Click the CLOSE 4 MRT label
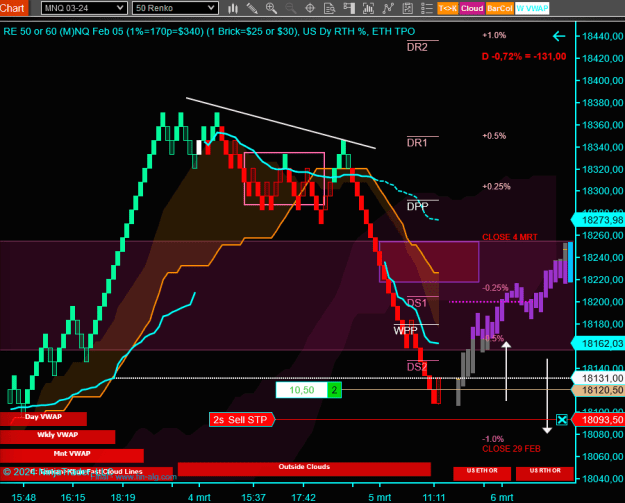The width and height of the screenshot is (625, 503). point(510,237)
